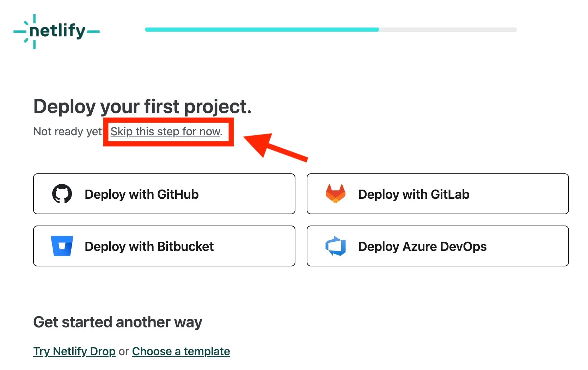The height and width of the screenshot is (370, 588).
Task: Skip this step for now
Action: (166, 131)
